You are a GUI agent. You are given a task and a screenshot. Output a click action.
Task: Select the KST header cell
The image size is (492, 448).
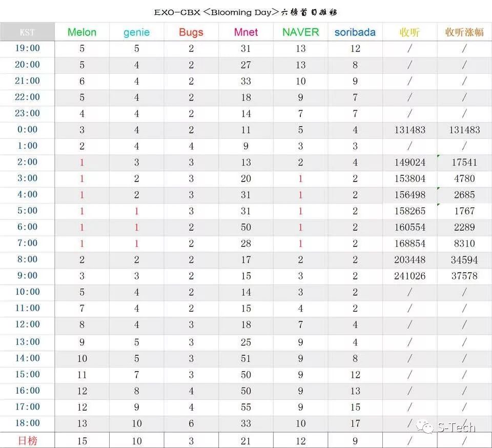27,32
